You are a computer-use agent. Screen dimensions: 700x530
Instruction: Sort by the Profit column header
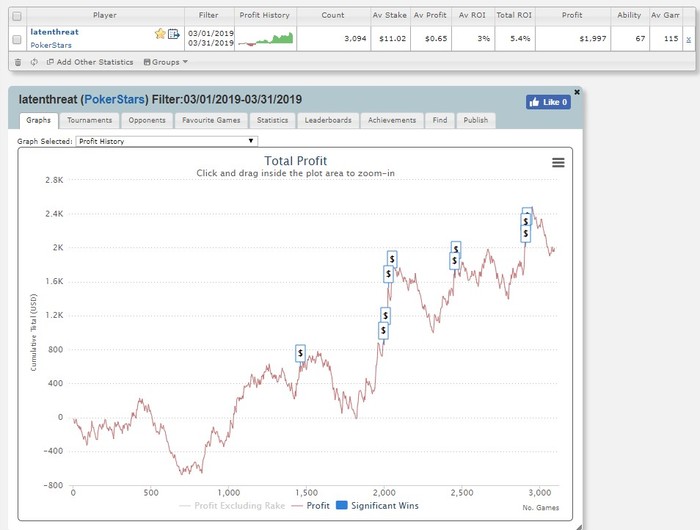(572, 15)
